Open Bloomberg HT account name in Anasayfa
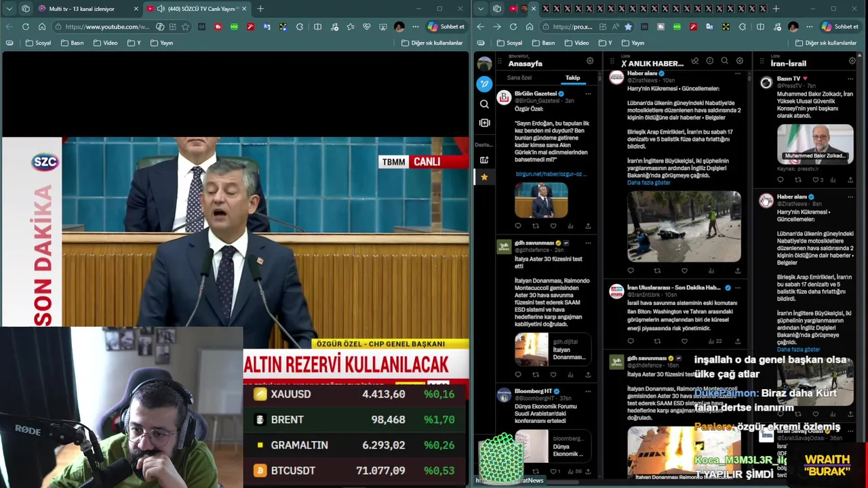 pyautogui.click(x=533, y=391)
